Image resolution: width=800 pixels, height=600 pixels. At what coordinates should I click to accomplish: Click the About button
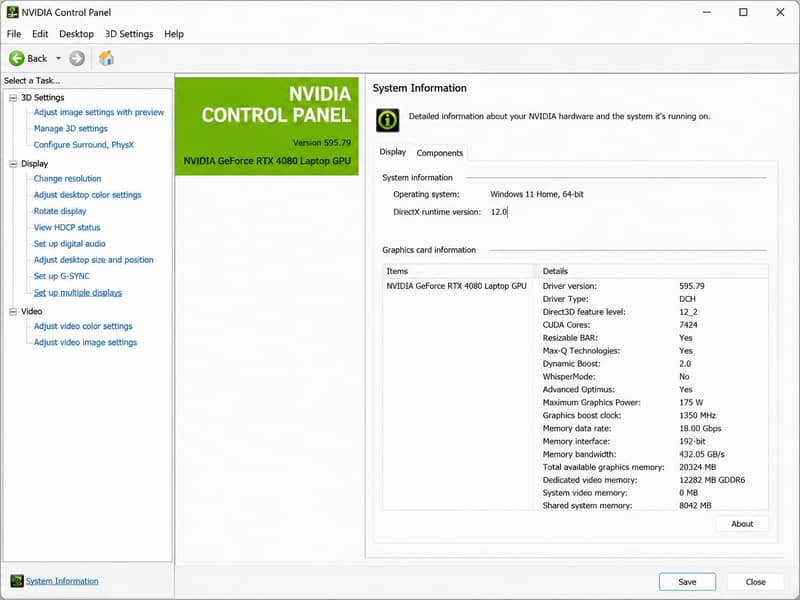click(742, 524)
